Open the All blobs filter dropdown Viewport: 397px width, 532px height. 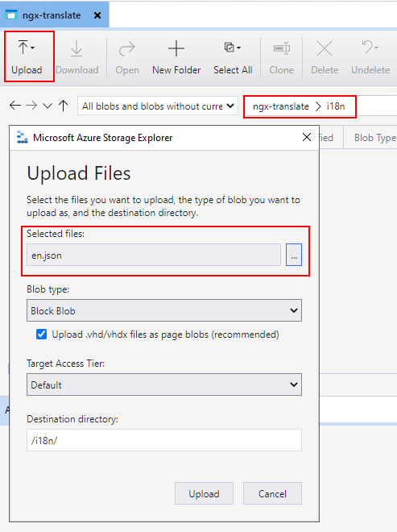[158, 106]
